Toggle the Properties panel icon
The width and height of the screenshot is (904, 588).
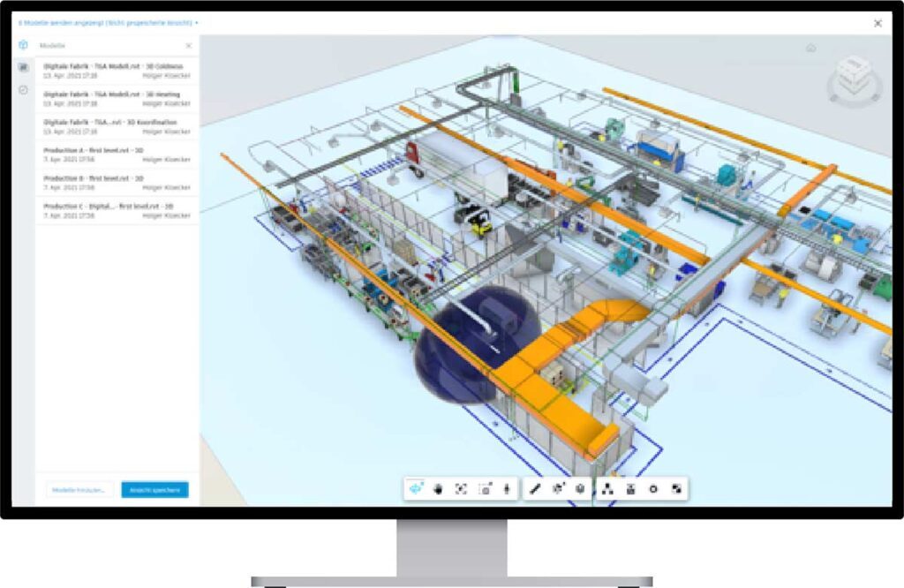(630, 489)
